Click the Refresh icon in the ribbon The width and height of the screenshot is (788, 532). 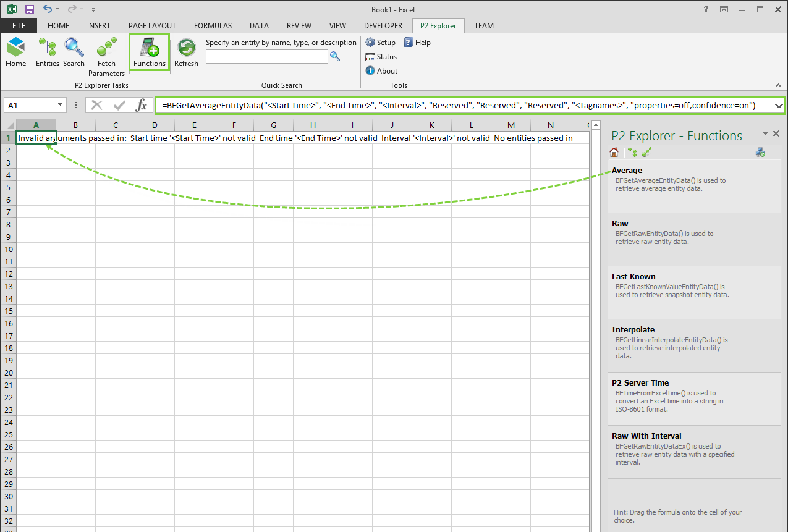pyautogui.click(x=186, y=52)
